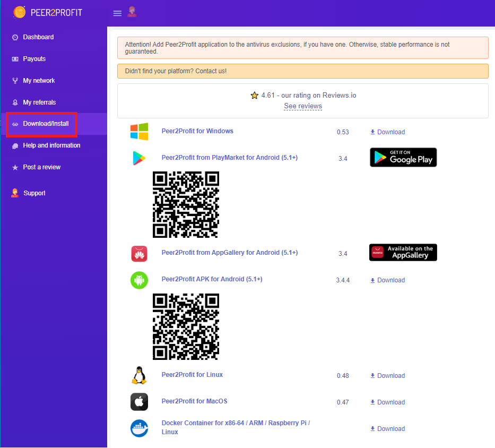The image size is (495, 448).
Task: Click the Linux penguin icon
Action: point(139,375)
